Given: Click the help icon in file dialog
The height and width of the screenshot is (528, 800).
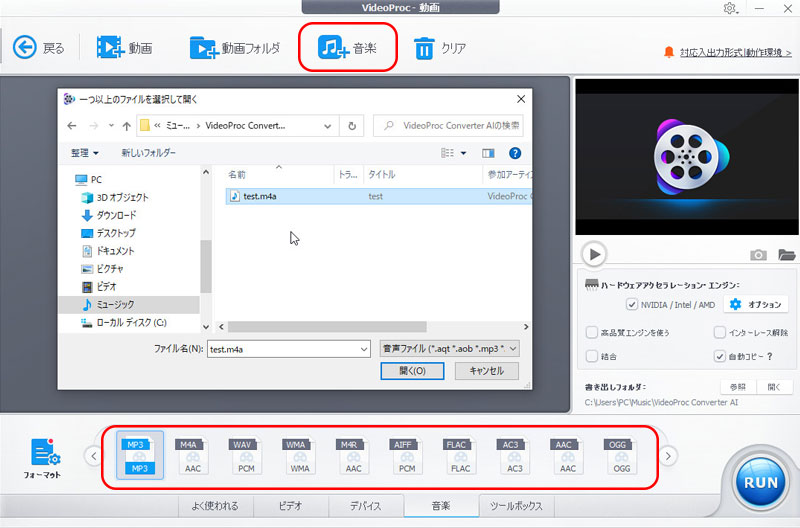Looking at the screenshot, I should point(515,153).
